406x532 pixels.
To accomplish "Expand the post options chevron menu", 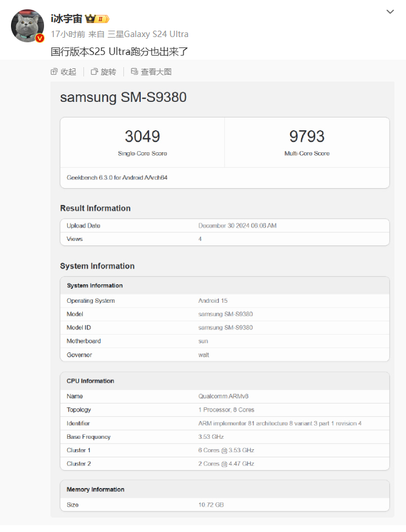I will click(390, 12).
